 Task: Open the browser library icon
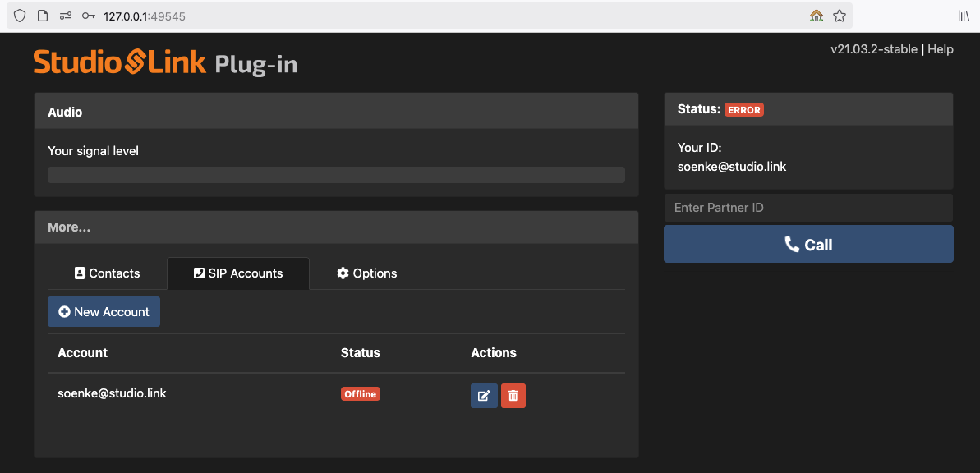tap(964, 16)
